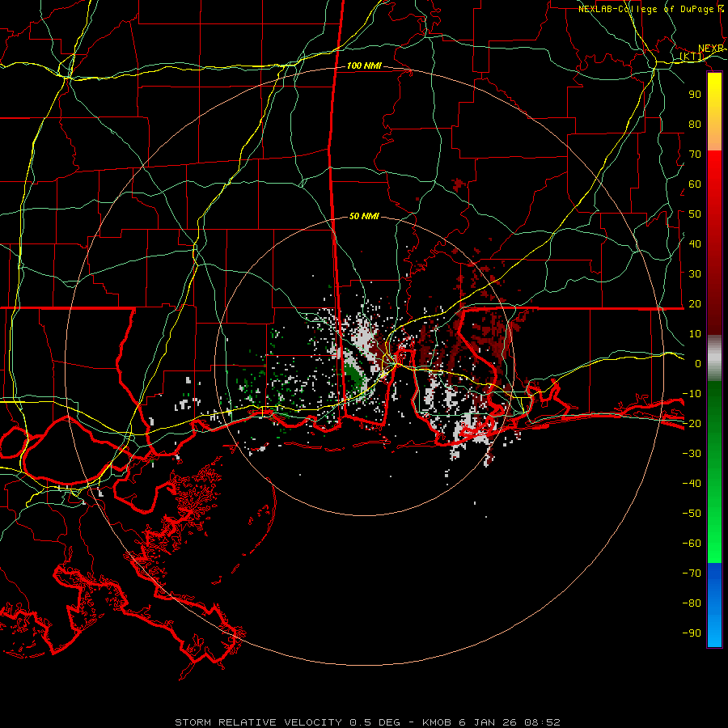Screen dimensions: 728x728
Task: Click the 0 velocity scale label
Action: tap(698, 363)
